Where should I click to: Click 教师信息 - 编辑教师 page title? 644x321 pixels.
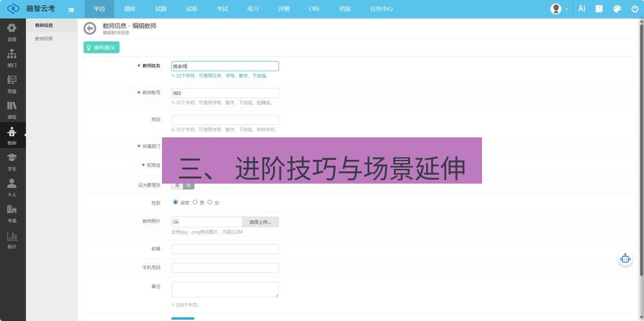click(x=129, y=26)
